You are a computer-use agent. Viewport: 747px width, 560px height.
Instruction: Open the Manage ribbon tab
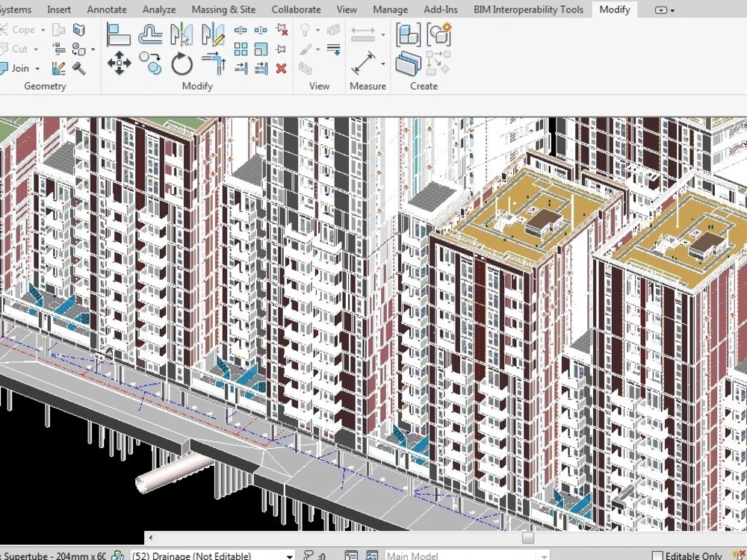390,10
